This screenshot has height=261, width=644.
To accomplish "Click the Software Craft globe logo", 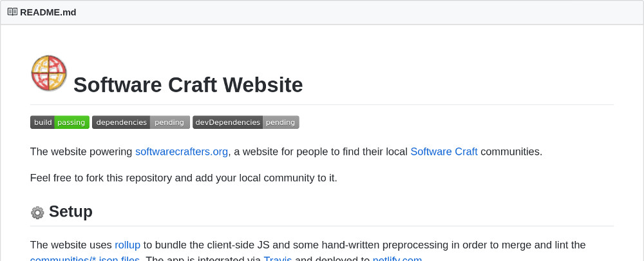I will pyautogui.click(x=49, y=73).
